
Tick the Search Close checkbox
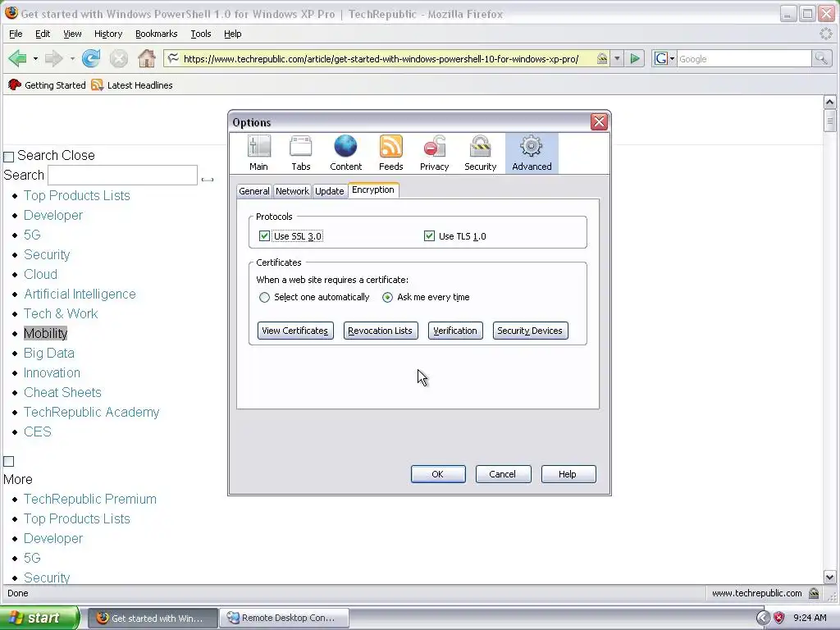pyautogui.click(x=8, y=157)
